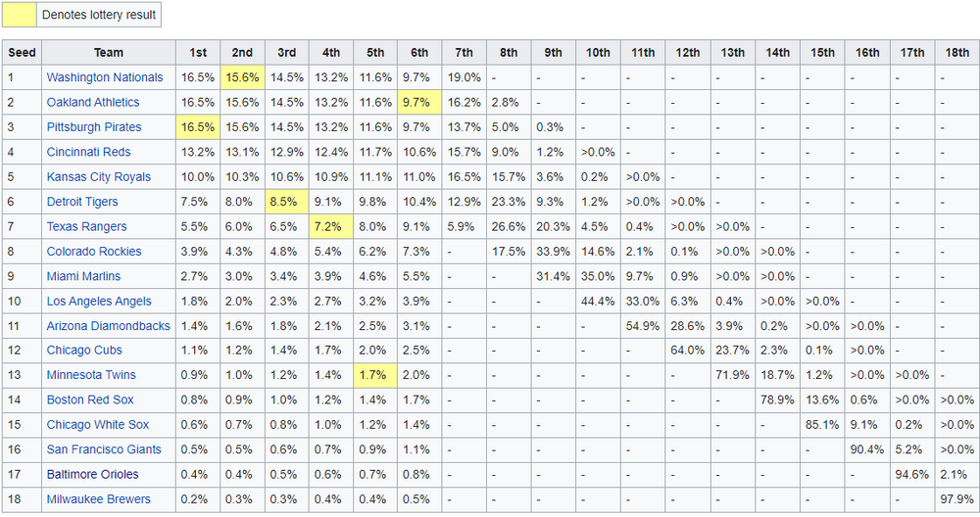Viewport: 980px width, 517px height.
Task: Open the Chicago White Sox link
Action: [x=98, y=425]
